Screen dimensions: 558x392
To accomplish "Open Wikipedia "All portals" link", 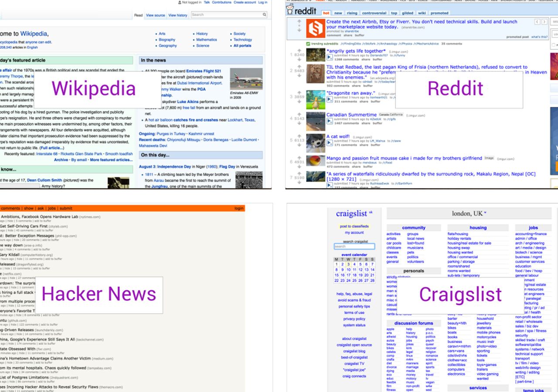I will (x=242, y=46).
